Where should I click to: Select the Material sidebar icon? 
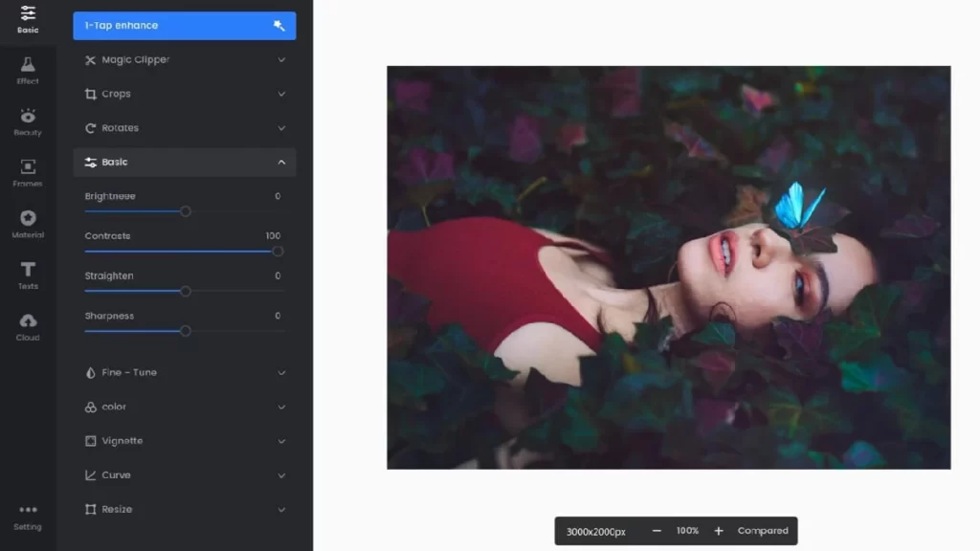click(28, 221)
